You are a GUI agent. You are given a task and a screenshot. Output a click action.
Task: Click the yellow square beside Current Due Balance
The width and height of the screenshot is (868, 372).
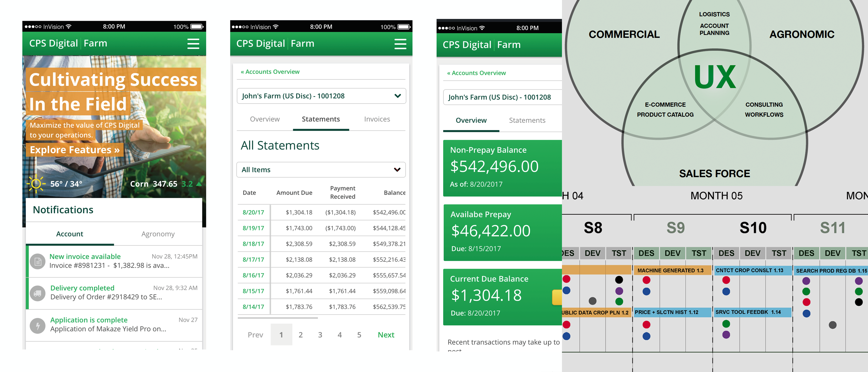coord(557,297)
